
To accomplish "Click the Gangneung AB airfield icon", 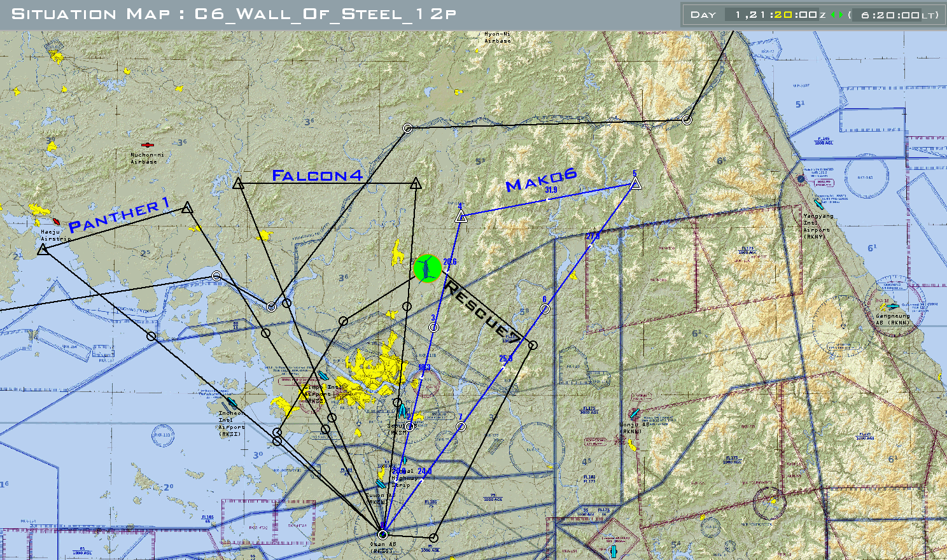I will pyautogui.click(x=893, y=306).
